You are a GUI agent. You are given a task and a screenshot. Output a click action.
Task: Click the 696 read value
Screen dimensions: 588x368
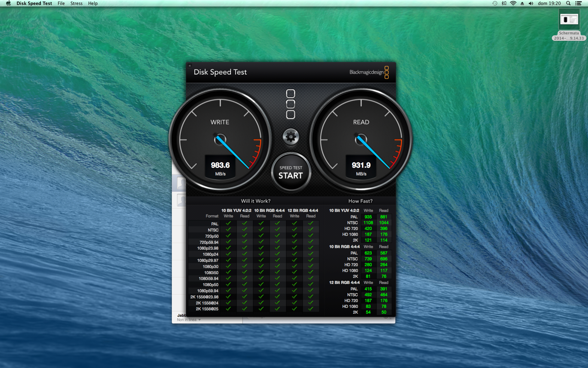(x=384, y=259)
